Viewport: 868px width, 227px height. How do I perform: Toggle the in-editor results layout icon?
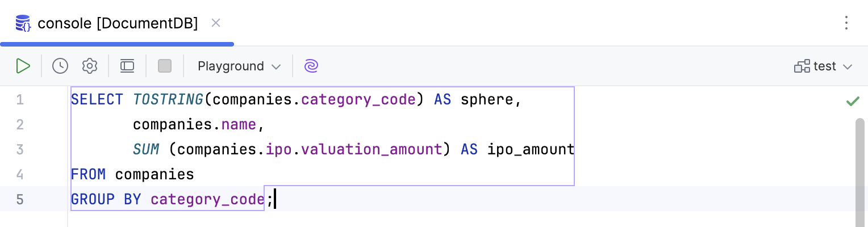(127, 66)
